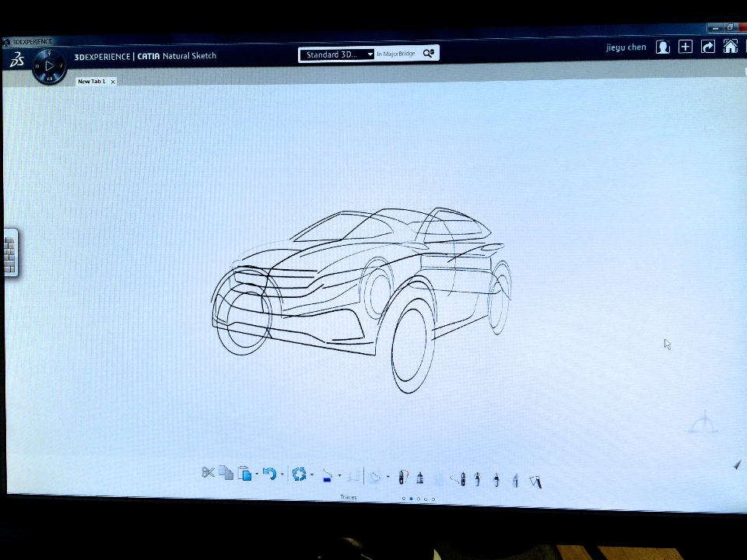Open the Update dropdown arrow

[312, 474]
